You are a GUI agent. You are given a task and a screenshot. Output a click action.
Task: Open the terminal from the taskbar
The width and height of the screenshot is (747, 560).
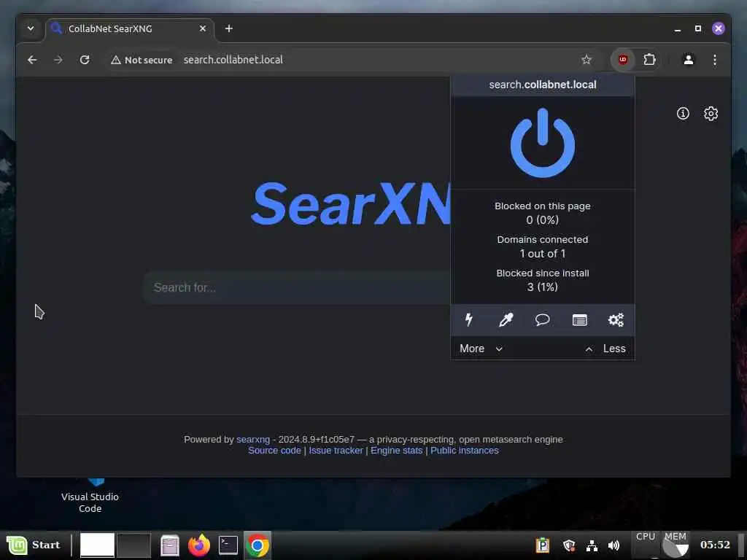tap(228, 545)
